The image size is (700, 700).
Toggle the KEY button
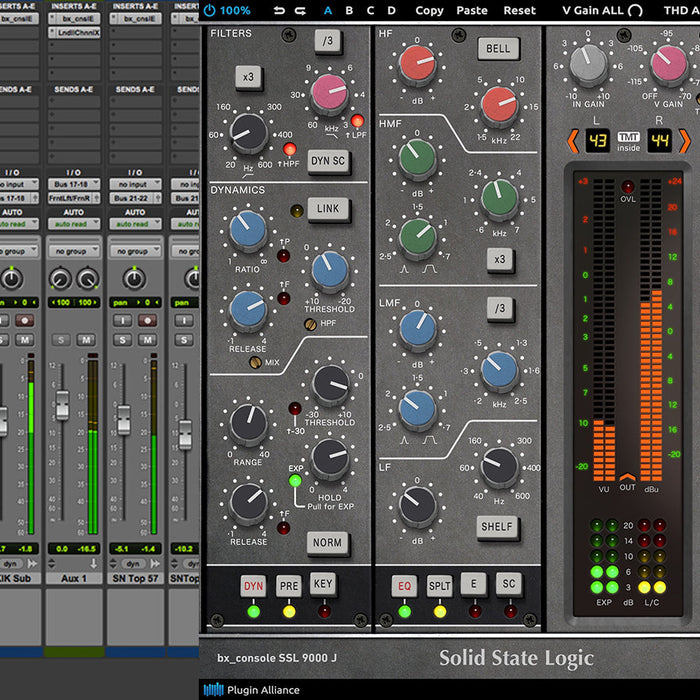323,584
